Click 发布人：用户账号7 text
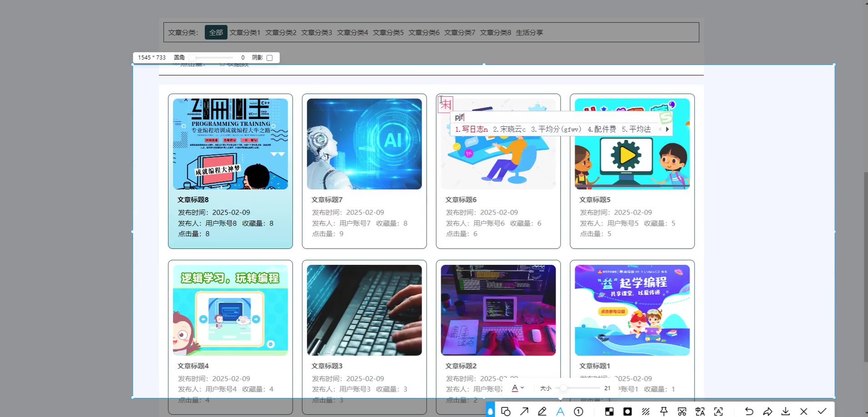The height and width of the screenshot is (417, 868). tap(341, 223)
